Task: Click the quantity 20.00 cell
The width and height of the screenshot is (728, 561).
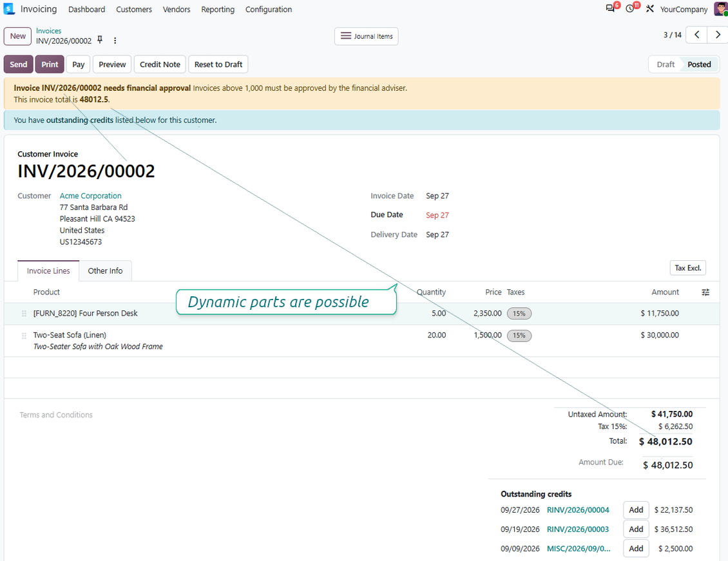Action: [436, 335]
